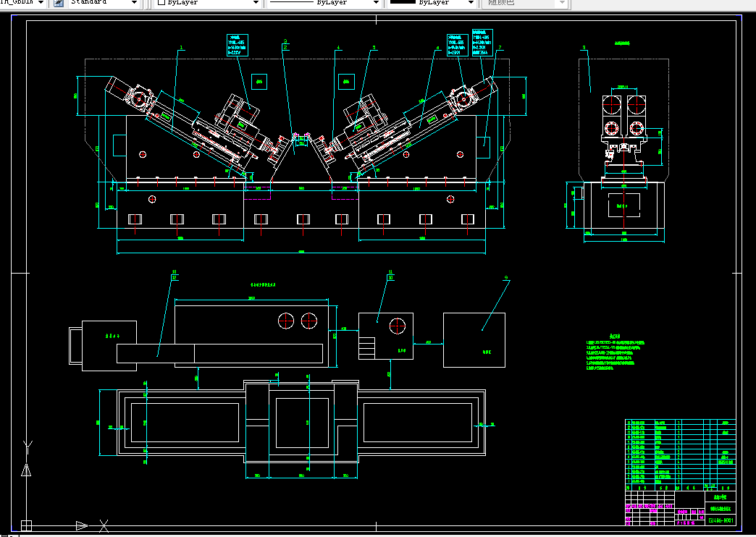The width and height of the screenshot is (756, 537).
Task: Select callout number 1 in front view
Action: click(181, 48)
